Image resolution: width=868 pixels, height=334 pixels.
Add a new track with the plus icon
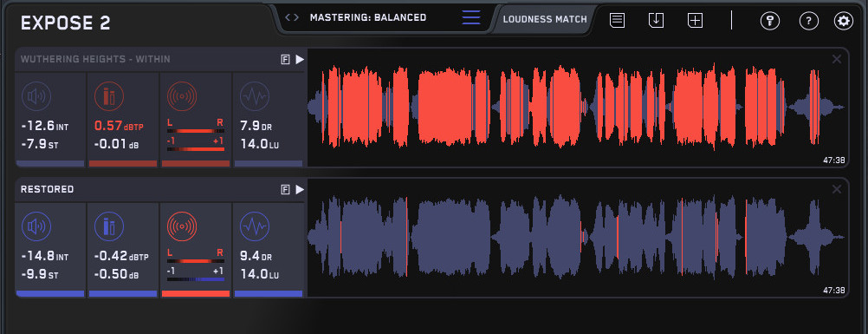pos(696,21)
